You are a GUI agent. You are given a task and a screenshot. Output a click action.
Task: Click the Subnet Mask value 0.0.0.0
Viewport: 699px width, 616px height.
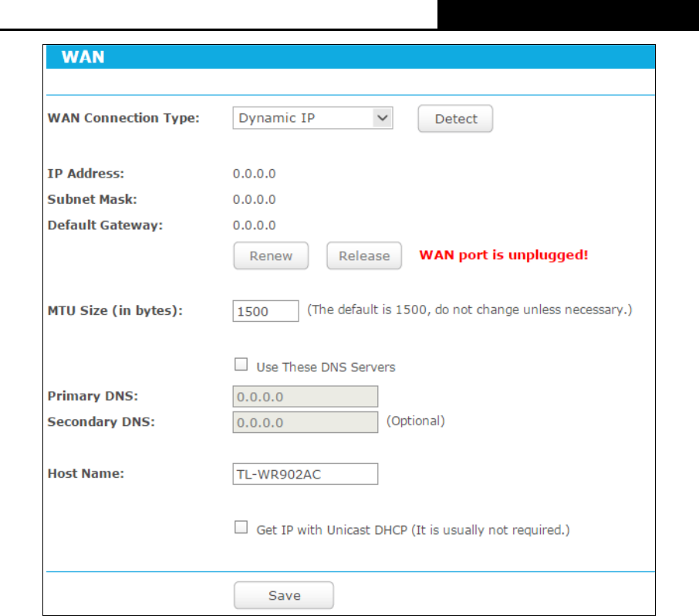coord(254,199)
